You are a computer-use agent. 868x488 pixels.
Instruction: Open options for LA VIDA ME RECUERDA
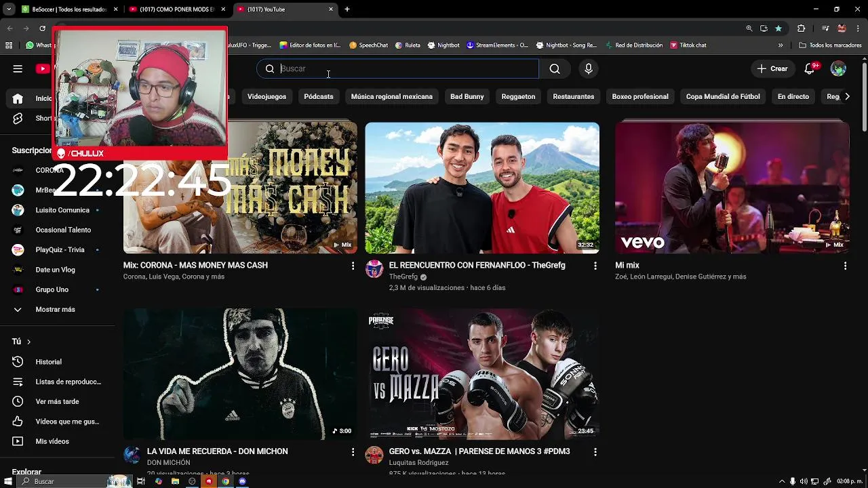353,451
